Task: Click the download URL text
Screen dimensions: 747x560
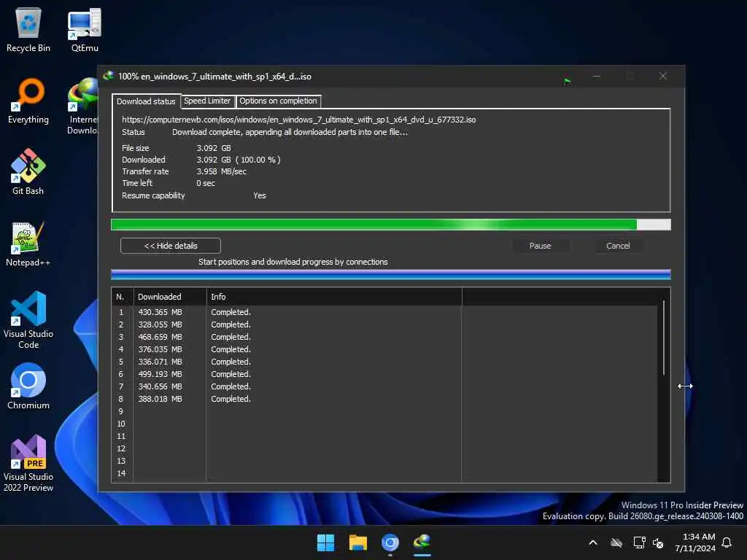Action: click(x=298, y=120)
